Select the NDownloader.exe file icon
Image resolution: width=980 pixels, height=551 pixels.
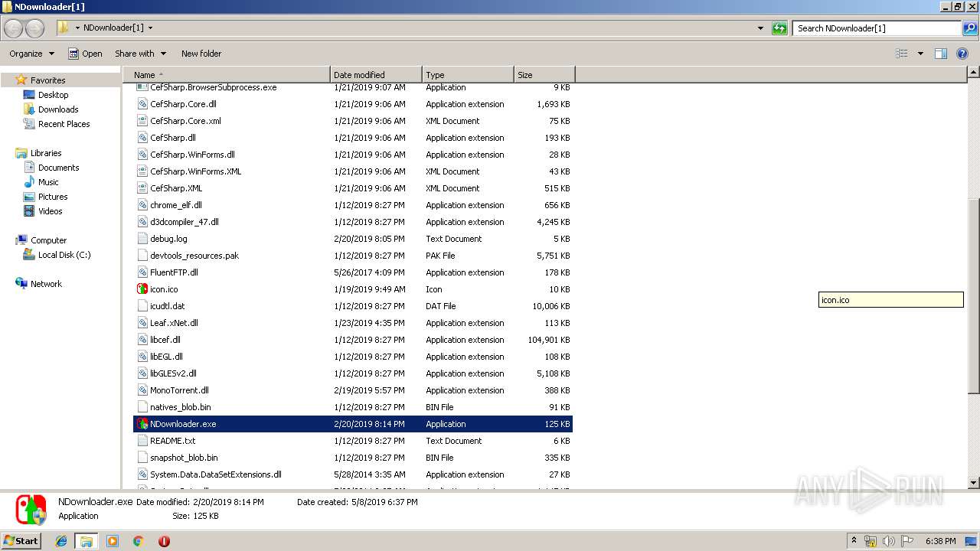point(142,424)
